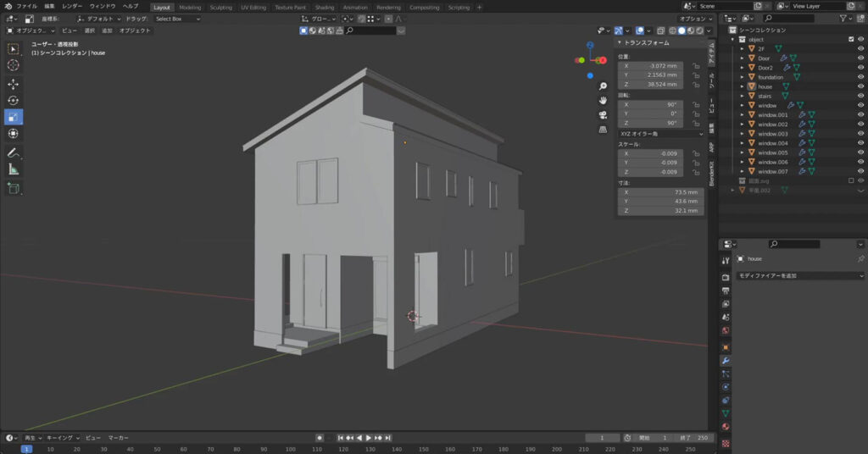Uncheck the object collection checkbox
This screenshot has height=454, width=868.
tap(851, 39)
